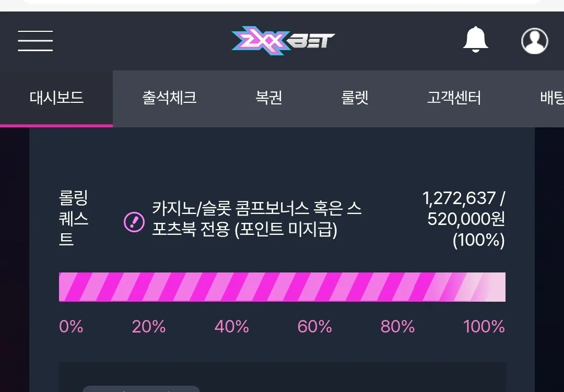Click the 롤링 퀘스트 label

click(x=74, y=218)
